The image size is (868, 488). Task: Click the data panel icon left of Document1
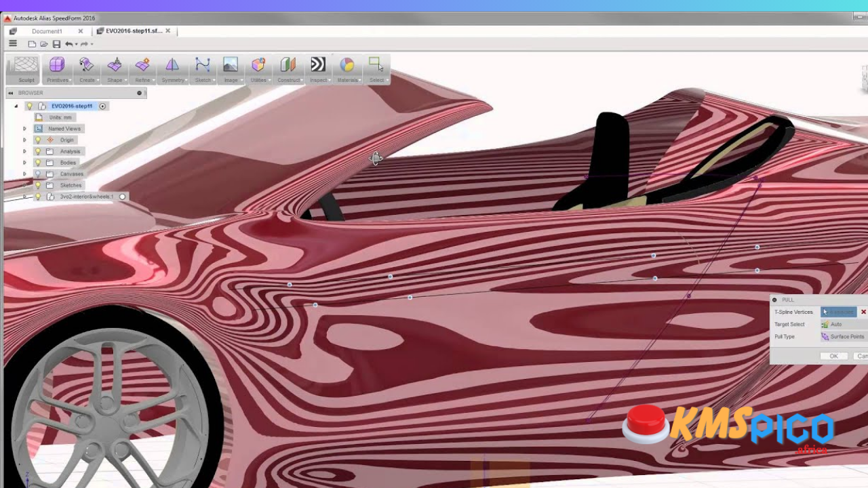12,31
